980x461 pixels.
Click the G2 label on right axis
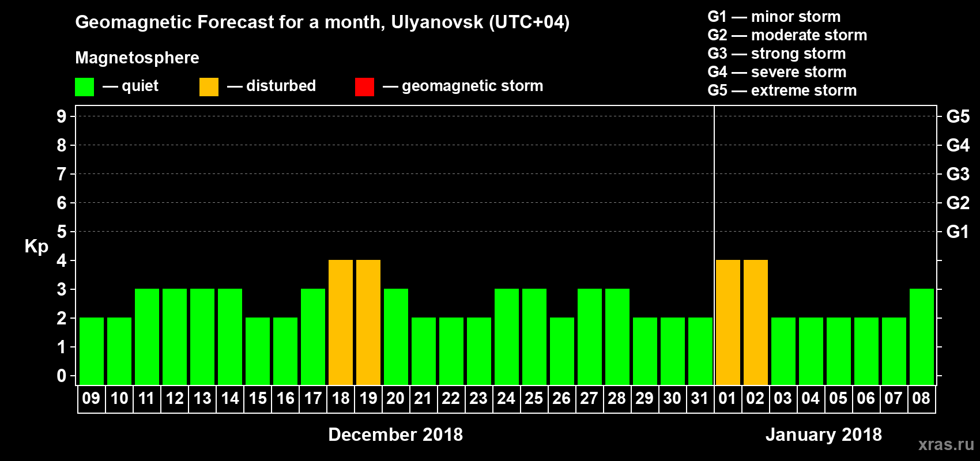[958, 203]
